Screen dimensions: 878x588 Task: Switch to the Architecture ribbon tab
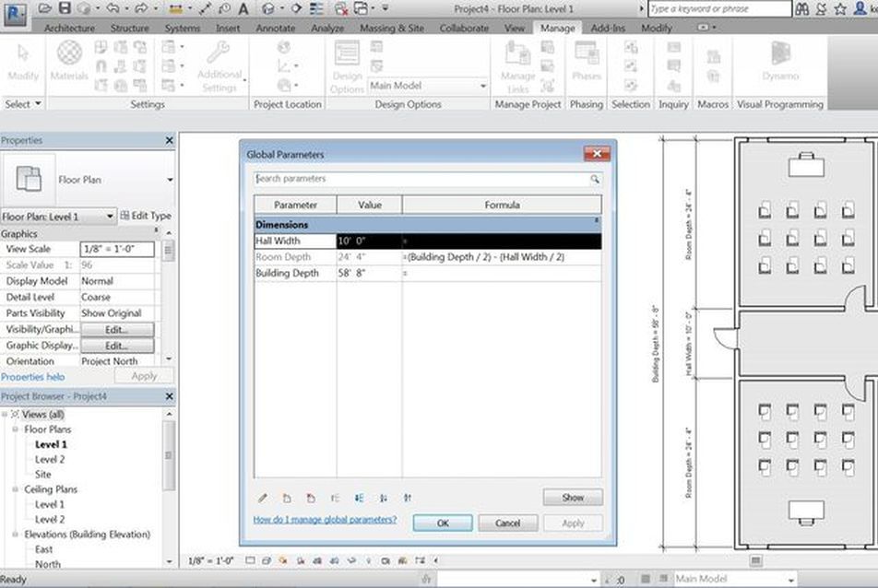point(69,28)
